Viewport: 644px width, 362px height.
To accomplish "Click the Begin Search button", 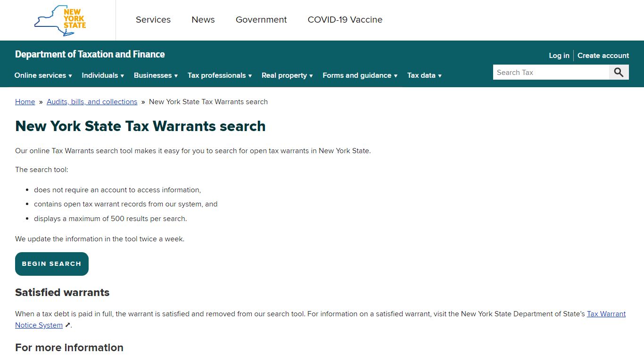I will click(x=52, y=264).
